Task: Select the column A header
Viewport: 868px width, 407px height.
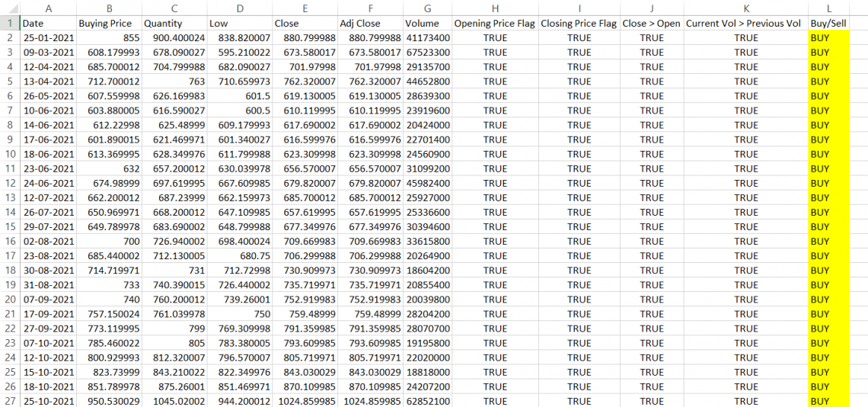Action: [x=48, y=8]
